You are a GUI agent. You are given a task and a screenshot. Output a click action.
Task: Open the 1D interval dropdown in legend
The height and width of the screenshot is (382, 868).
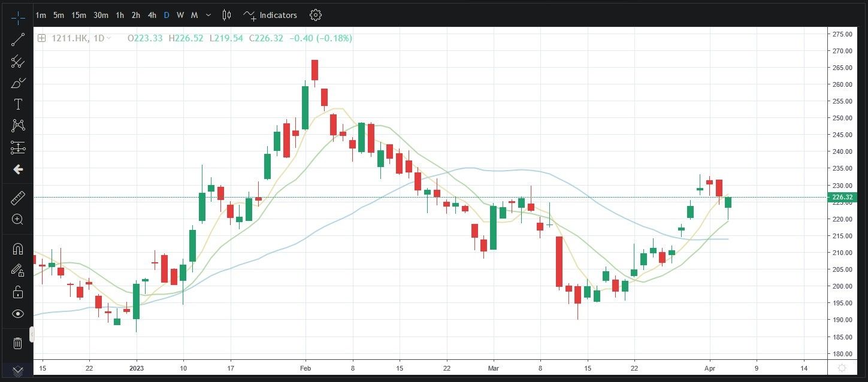click(108, 38)
